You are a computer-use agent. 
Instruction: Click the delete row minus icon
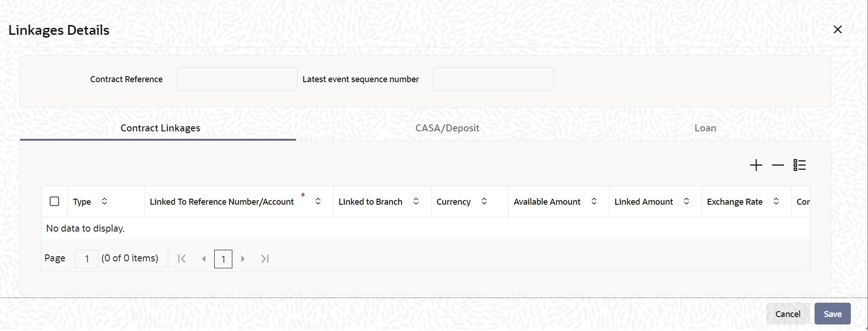[778, 165]
